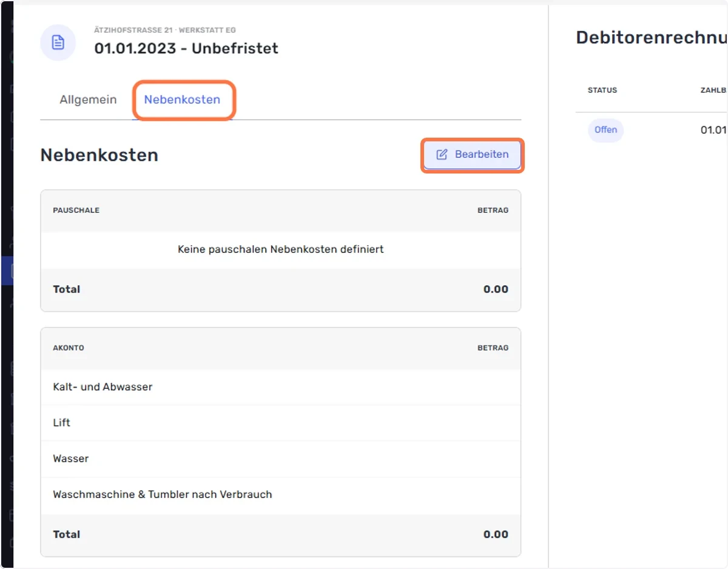The width and height of the screenshot is (728, 569).
Task: Click the Bearbeiten button
Action: click(x=472, y=155)
